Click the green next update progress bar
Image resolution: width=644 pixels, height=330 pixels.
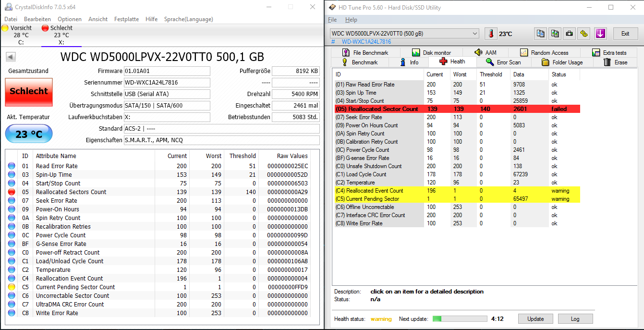pos(460,318)
